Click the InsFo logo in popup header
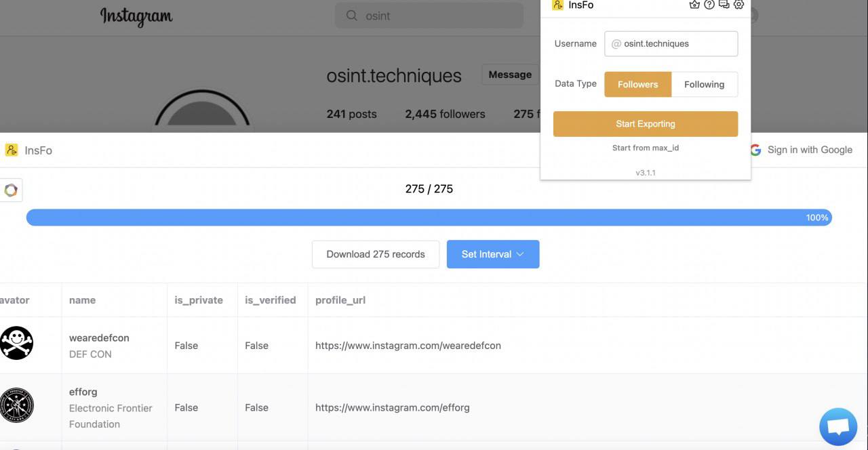868x450 pixels. (558, 5)
